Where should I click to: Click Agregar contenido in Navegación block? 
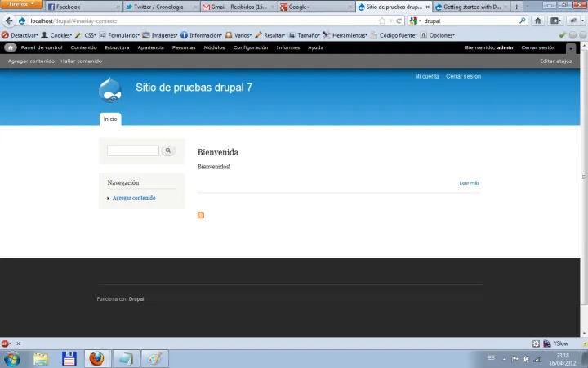[134, 198]
